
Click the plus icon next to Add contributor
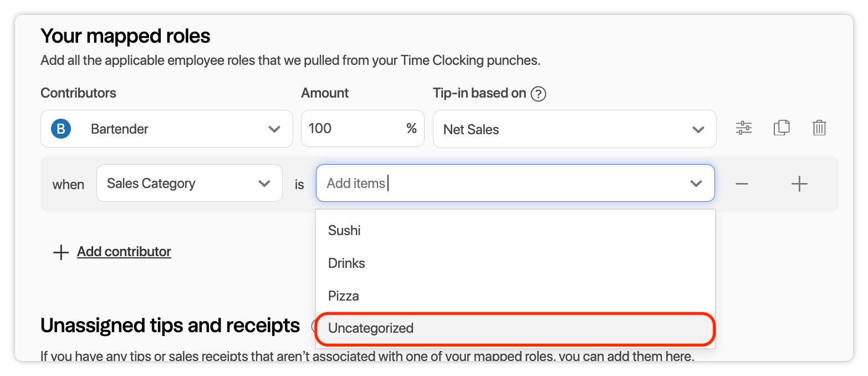point(60,252)
